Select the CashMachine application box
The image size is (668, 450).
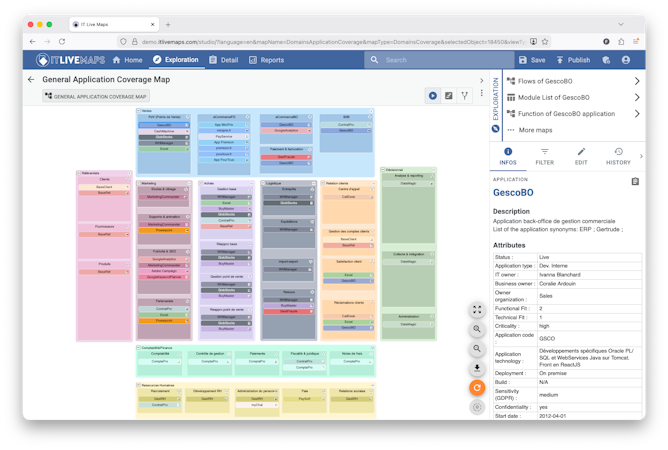164,131
